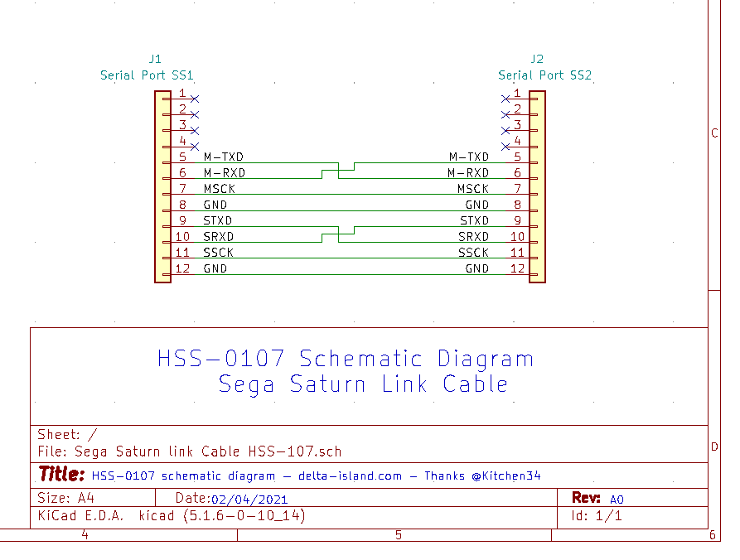The image size is (740, 560).
Task: Click no-connect flag on J2 pin 1
Action: [x=505, y=99]
